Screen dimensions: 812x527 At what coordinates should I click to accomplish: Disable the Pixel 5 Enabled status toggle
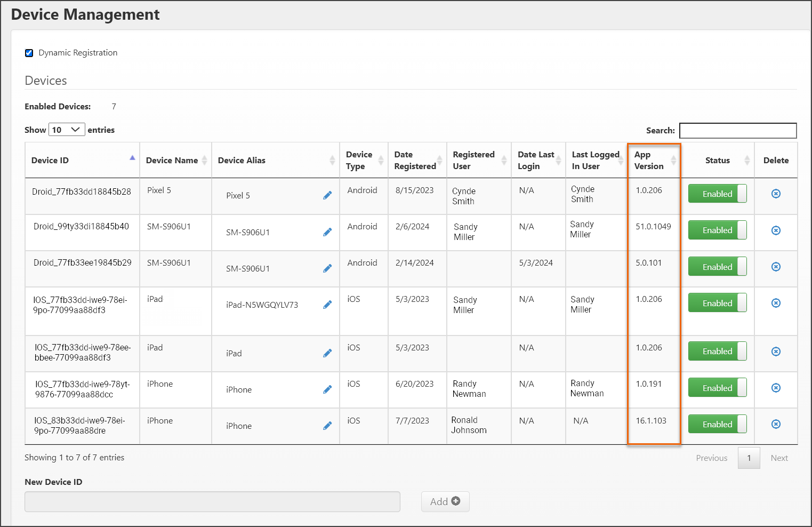click(717, 194)
